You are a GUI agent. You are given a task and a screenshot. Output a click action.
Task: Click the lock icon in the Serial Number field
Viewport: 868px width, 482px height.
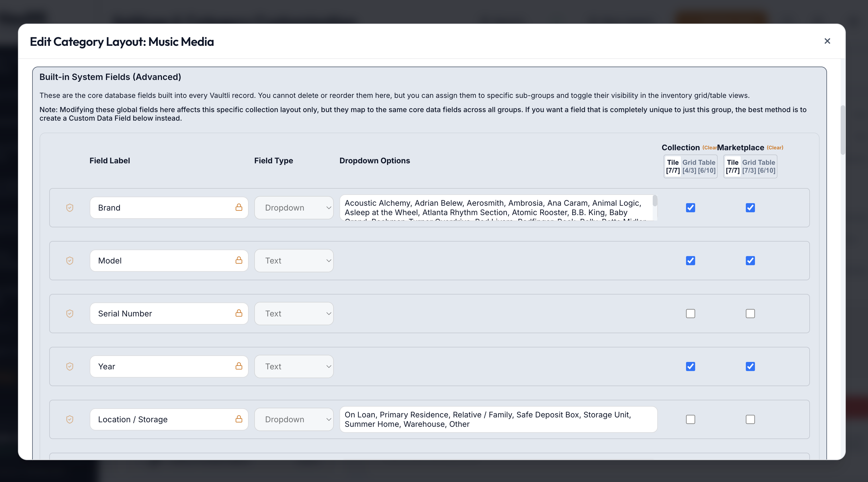pyautogui.click(x=239, y=313)
